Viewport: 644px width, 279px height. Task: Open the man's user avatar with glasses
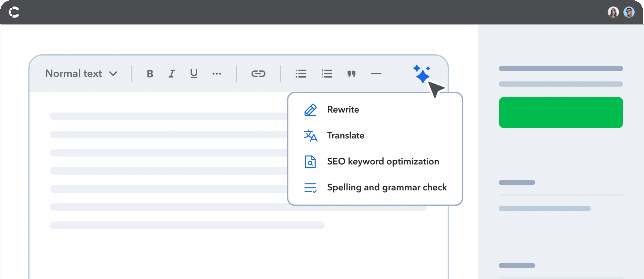629,12
